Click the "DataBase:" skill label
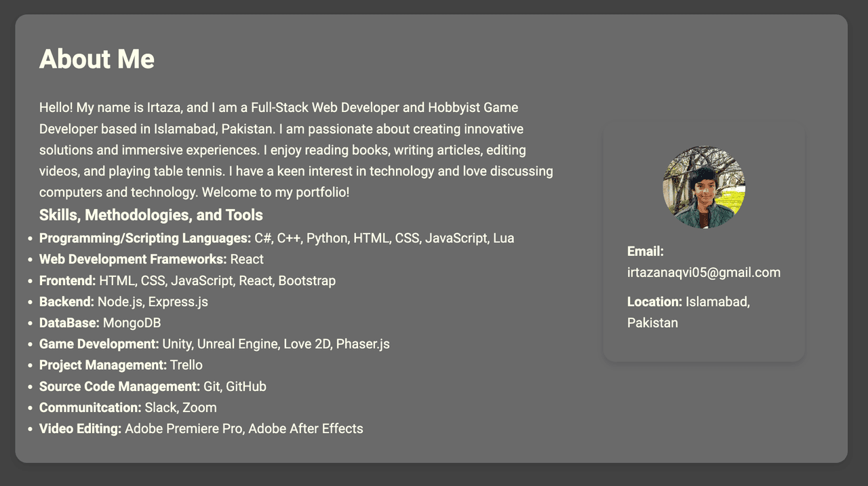Viewport: 868px width, 486px height. 69,322
